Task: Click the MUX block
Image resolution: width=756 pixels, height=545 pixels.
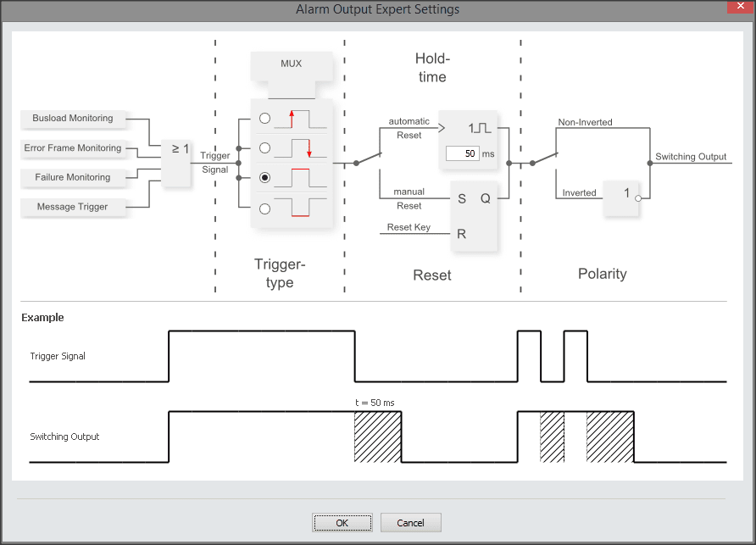Action: coord(291,64)
